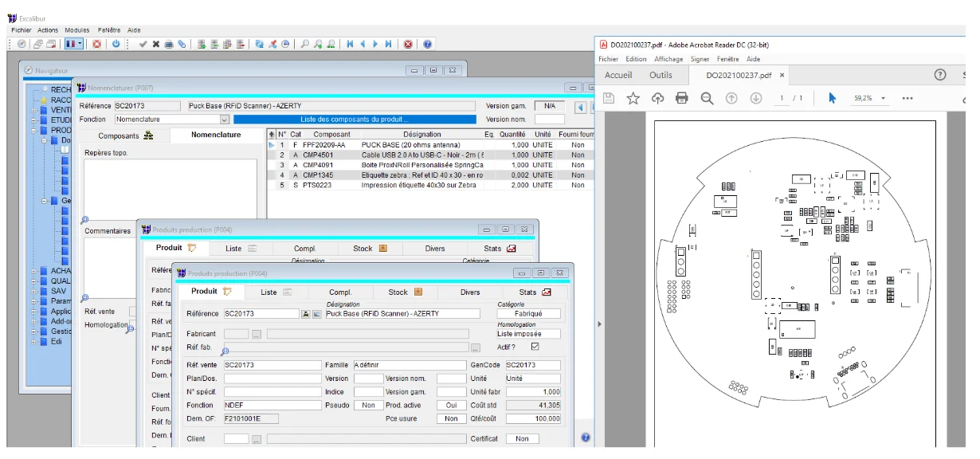This screenshot has width=980, height=459.
Task: Expand the SAV node in Navigateur tree
Action: tap(34, 292)
